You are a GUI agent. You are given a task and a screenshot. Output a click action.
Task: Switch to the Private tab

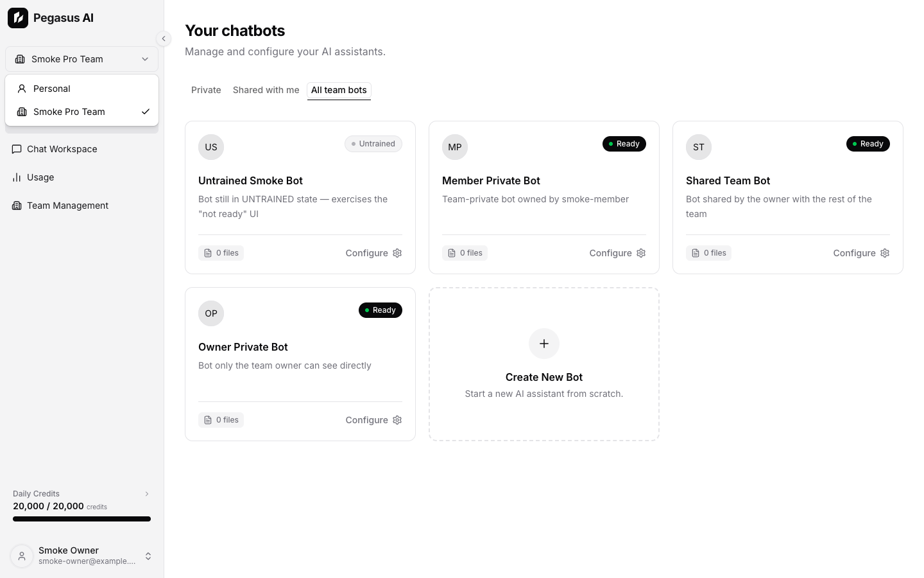coord(206,90)
